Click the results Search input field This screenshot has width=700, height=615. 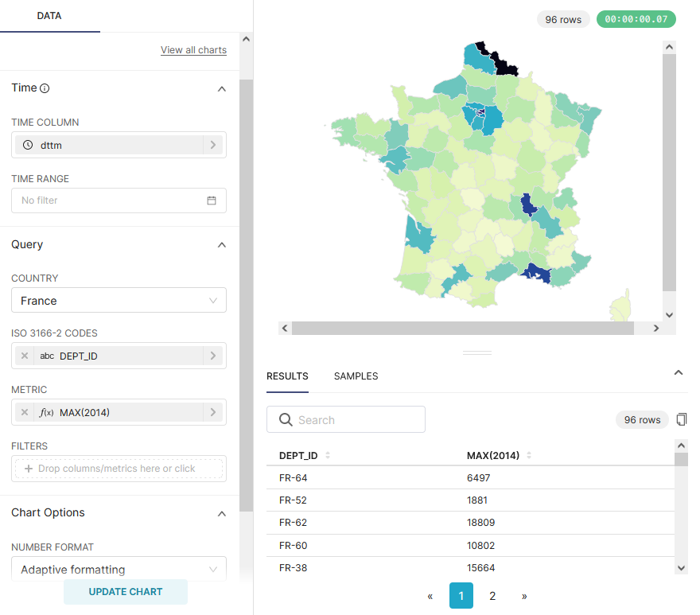tap(354, 420)
